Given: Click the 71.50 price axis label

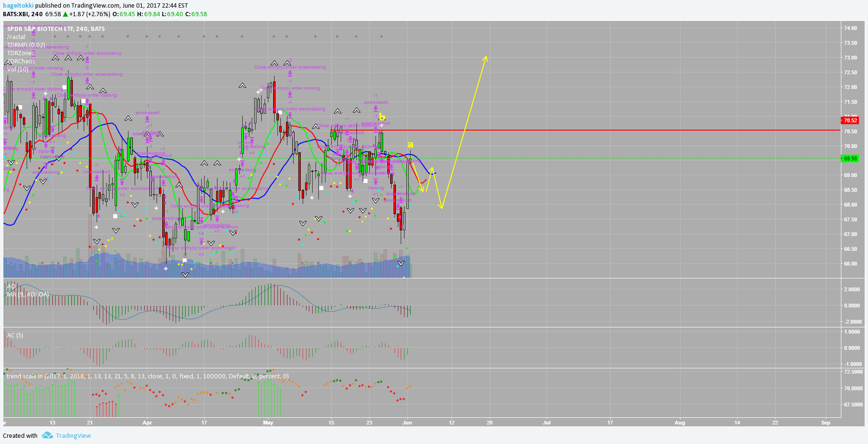Looking at the screenshot, I should coord(850,102).
